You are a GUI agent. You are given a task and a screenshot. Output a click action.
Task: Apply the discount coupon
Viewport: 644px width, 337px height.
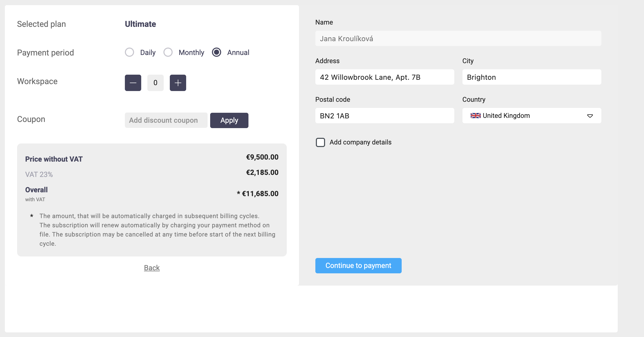pos(229,120)
